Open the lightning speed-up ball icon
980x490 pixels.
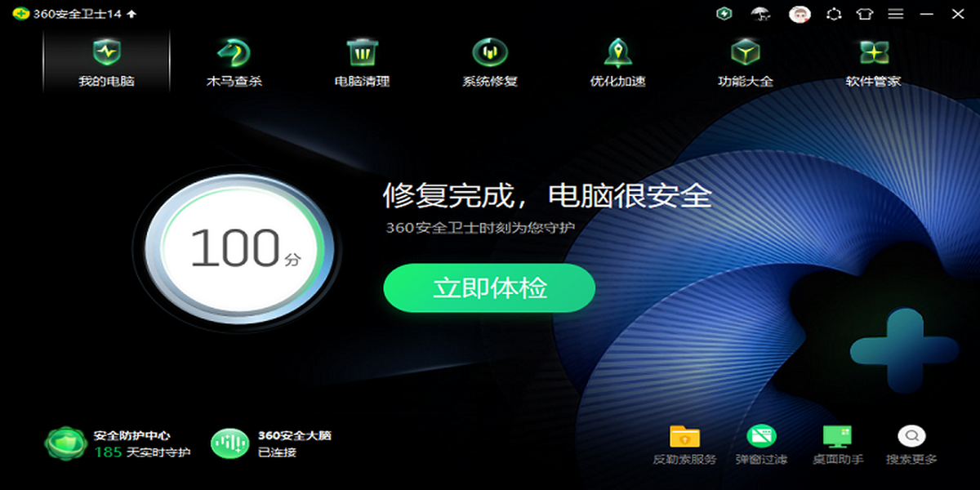click(724, 14)
